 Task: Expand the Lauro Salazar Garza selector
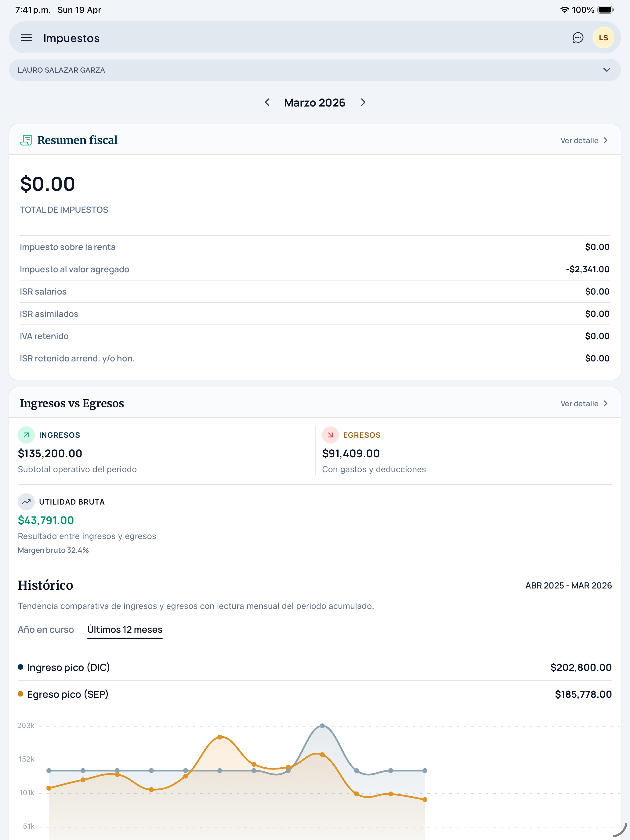tap(315, 70)
